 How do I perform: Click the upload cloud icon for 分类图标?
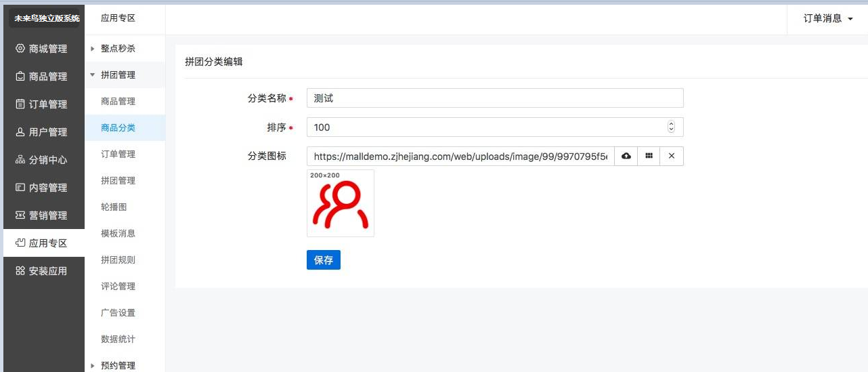626,156
